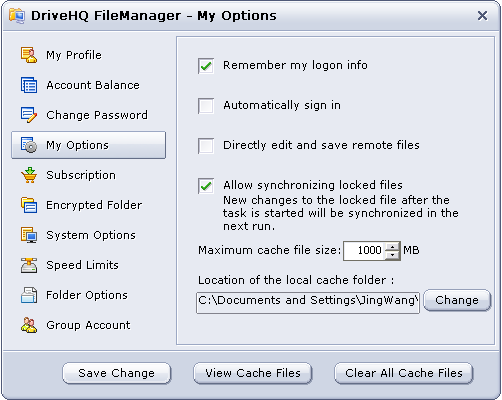
Task: Disable Allow synchronizing locked files
Action: (x=206, y=186)
